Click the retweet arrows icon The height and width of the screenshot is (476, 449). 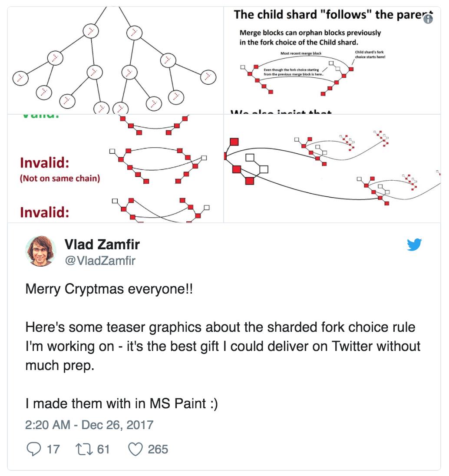[x=84, y=449]
